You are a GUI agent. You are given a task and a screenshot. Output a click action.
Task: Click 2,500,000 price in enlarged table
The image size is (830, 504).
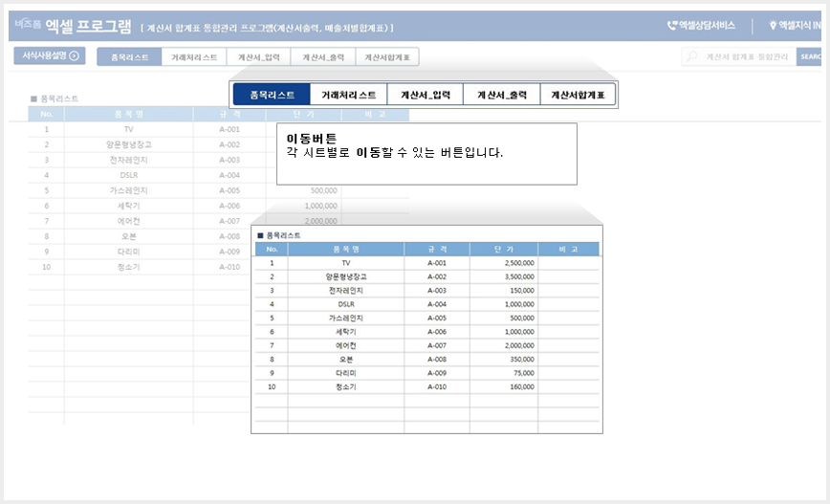coord(519,263)
